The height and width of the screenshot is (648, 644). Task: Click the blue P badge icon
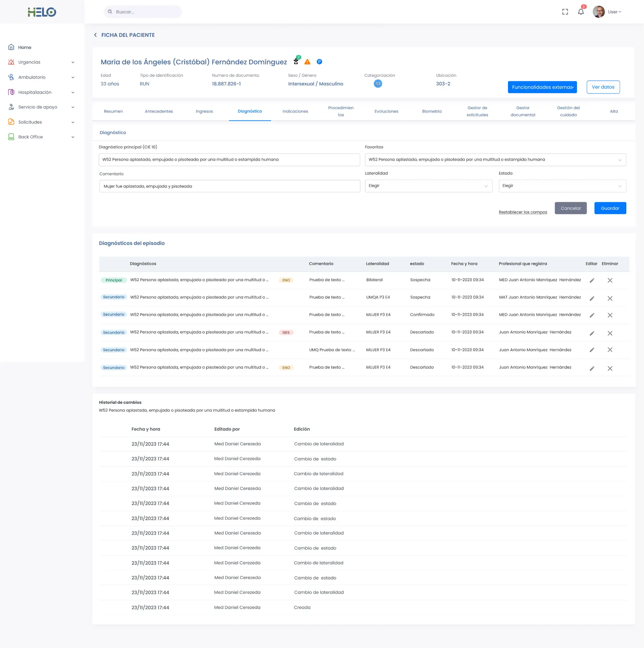click(319, 62)
